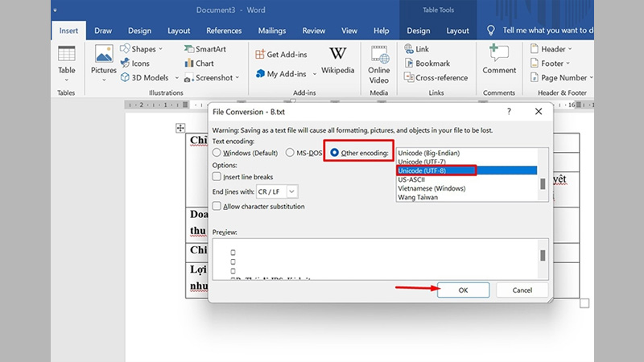Expand the Screenshot dropdown arrow
The width and height of the screenshot is (644, 362).
point(237,77)
